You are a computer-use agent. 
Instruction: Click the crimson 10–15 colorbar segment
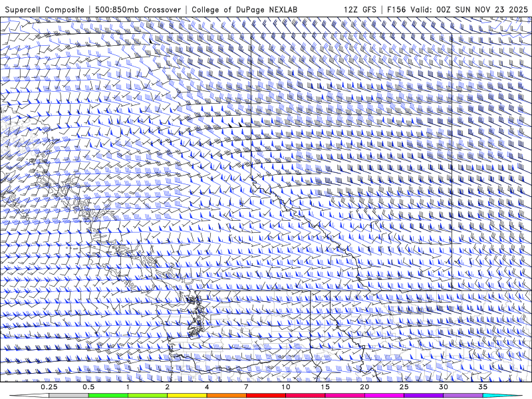[x=305, y=396]
